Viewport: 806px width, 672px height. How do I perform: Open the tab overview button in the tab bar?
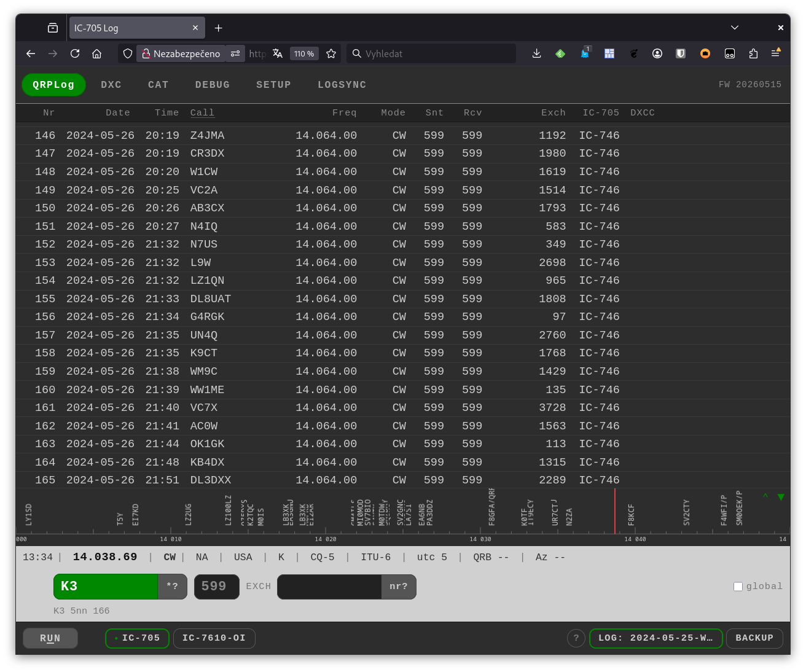click(x=53, y=28)
